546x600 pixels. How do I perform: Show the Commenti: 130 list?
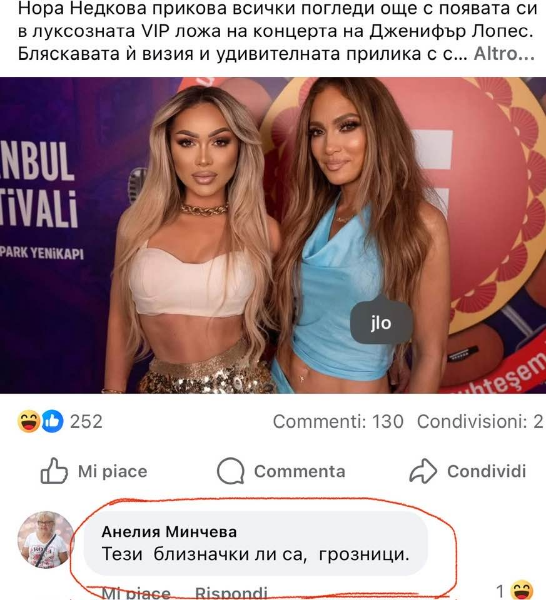(338, 421)
